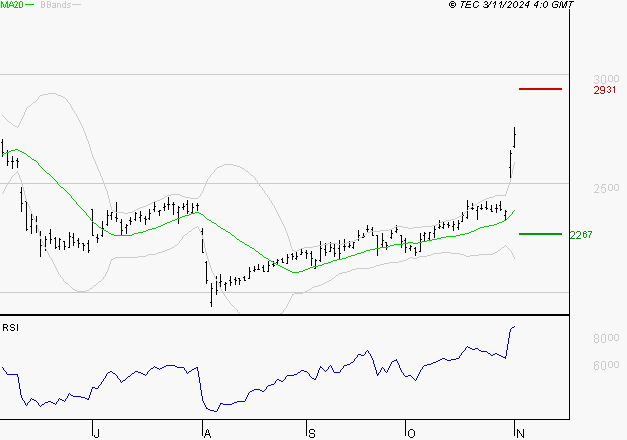This screenshot has height=440, width=627.
Task: Select the green 2267 support line
Action: [x=540, y=234]
